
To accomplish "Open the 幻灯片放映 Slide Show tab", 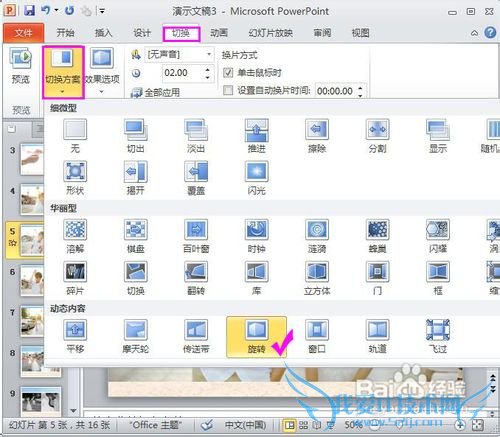I will point(270,33).
